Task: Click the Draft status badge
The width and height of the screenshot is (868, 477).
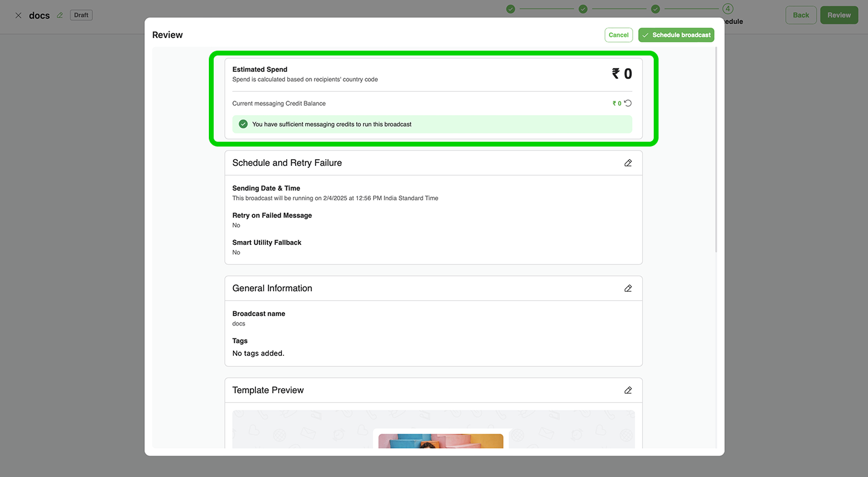Action: click(81, 15)
